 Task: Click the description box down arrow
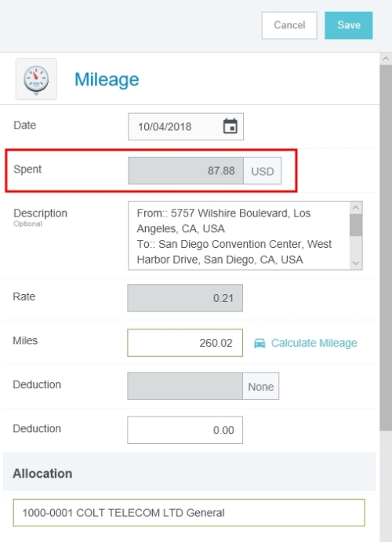[x=356, y=264]
